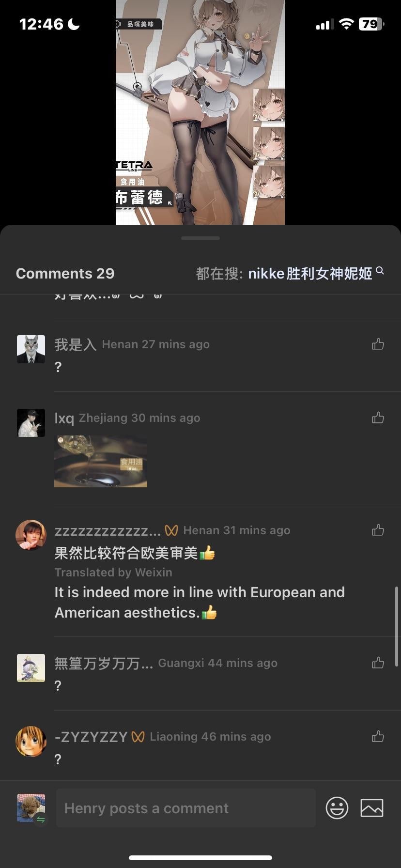View the character artwork above comments
Image resolution: width=401 pixels, height=868 pixels.
click(x=200, y=112)
